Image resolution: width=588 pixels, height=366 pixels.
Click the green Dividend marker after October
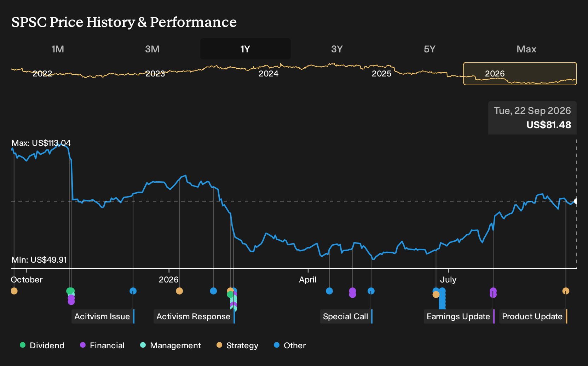[70, 291]
